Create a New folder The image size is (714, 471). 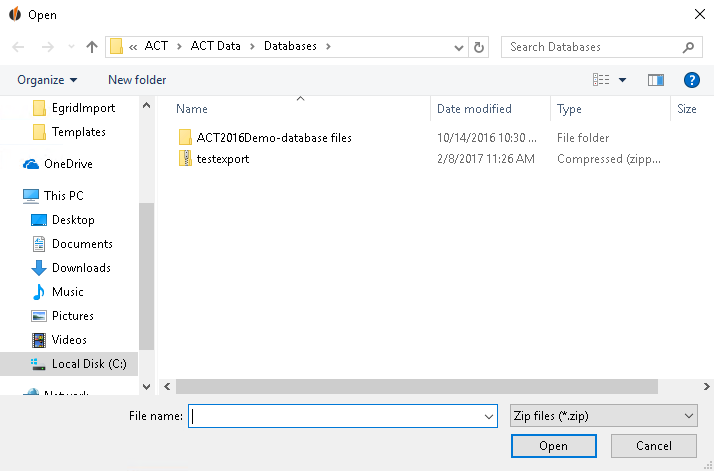click(137, 80)
